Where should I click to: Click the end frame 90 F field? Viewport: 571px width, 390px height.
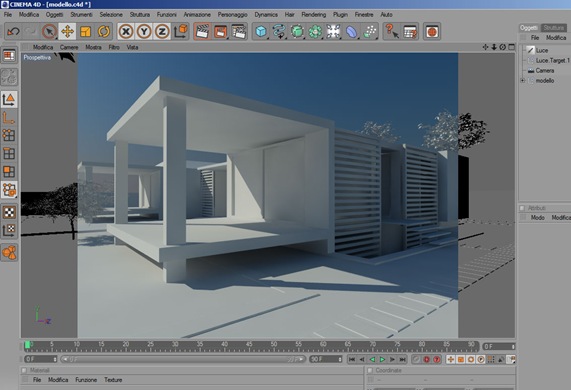pos(326,359)
